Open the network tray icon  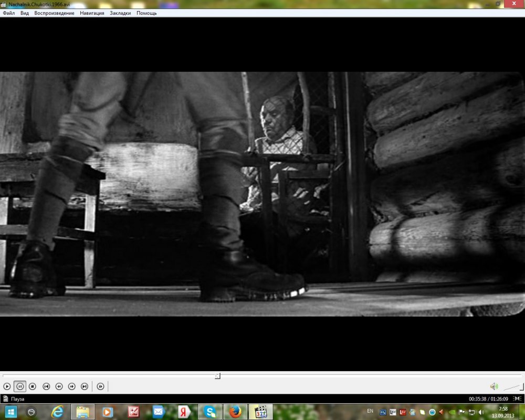click(x=471, y=412)
